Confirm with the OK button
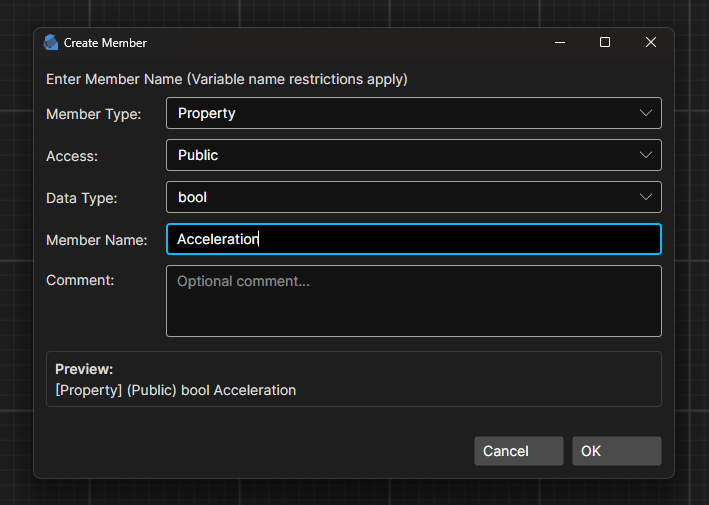Image resolution: width=709 pixels, height=505 pixels. coord(617,451)
